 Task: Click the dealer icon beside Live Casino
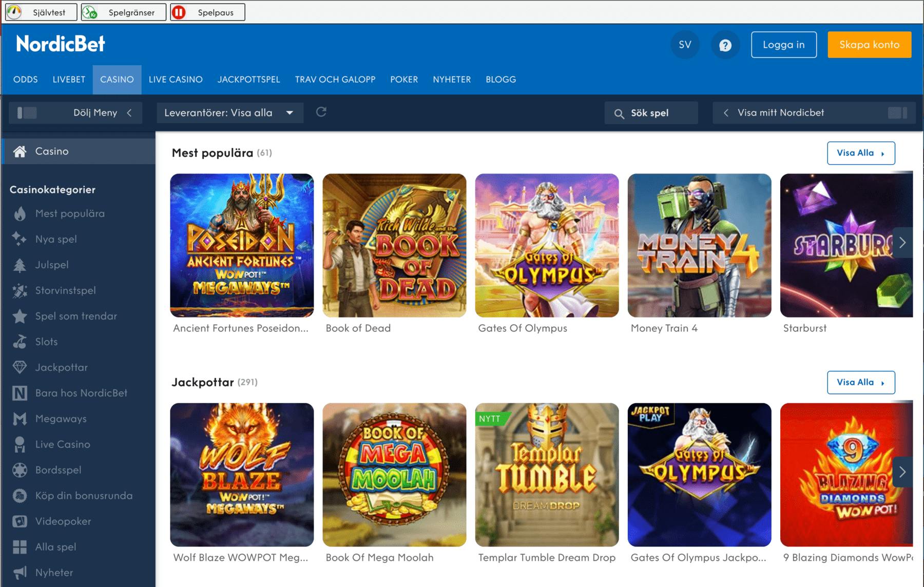point(20,444)
